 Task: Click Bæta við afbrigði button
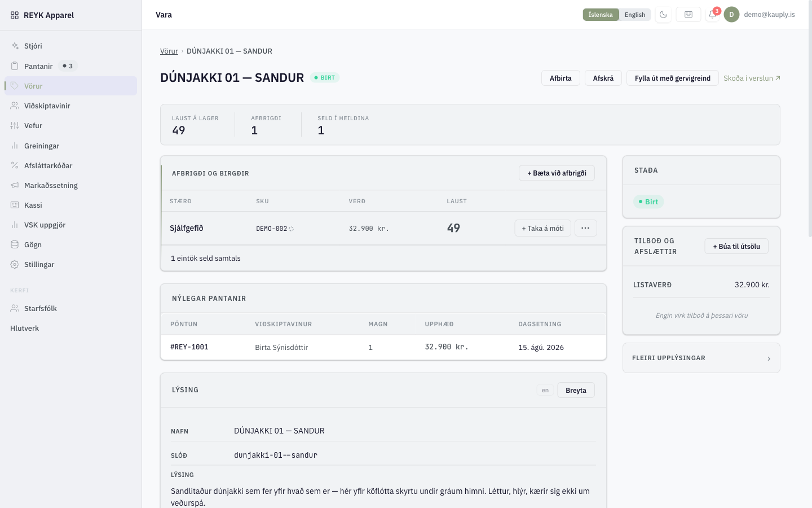click(x=557, y=173)
